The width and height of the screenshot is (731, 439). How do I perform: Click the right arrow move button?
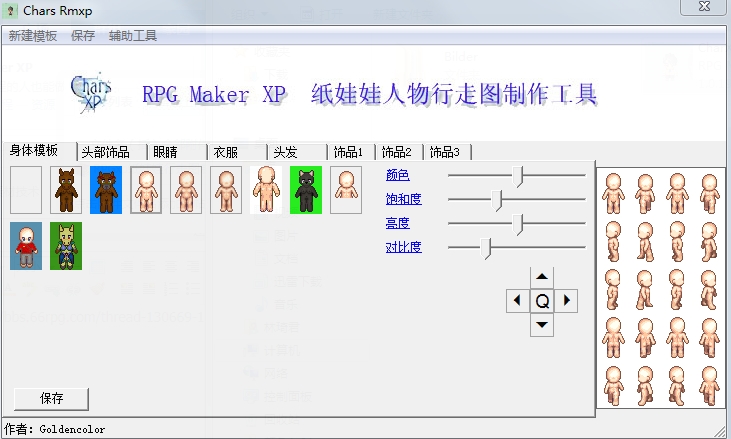(566, 301)
